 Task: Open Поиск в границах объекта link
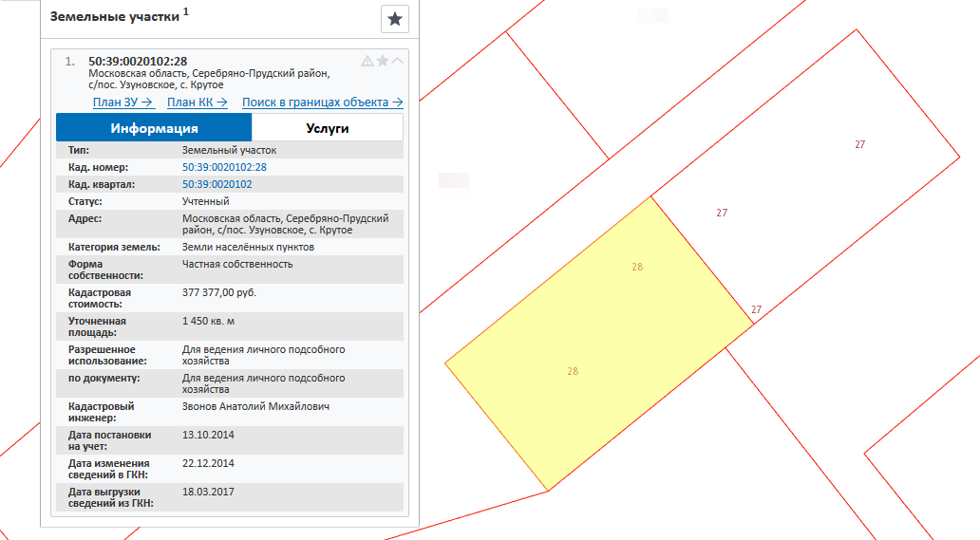(x=323, y=102)
